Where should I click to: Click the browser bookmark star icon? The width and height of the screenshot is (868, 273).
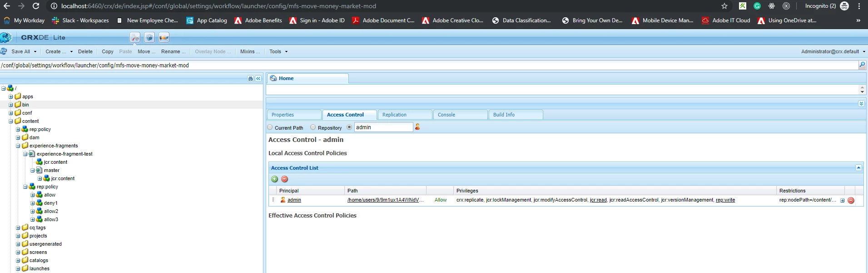pos(724,6)
